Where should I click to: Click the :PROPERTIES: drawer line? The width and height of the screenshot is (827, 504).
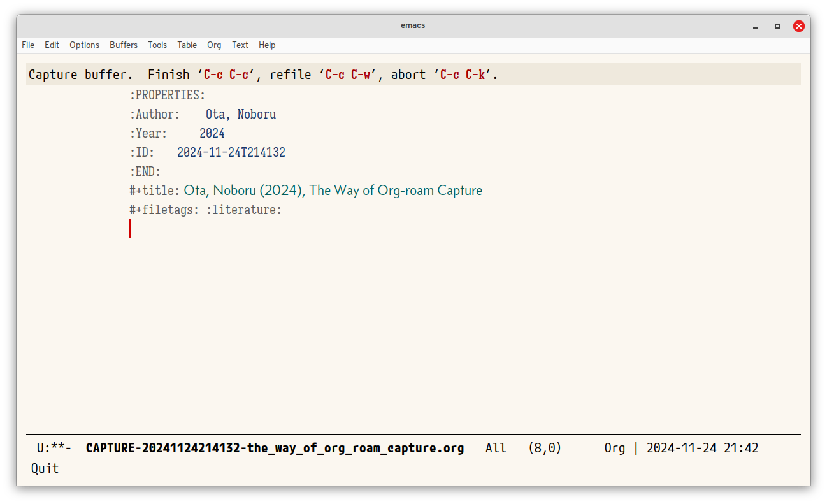tap(168, 96)
